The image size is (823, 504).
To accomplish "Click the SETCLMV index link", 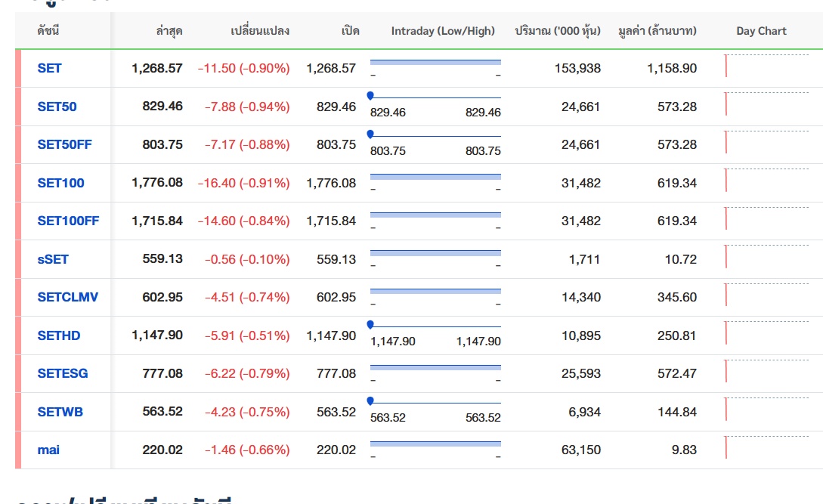I will click(x=68, y=297).
